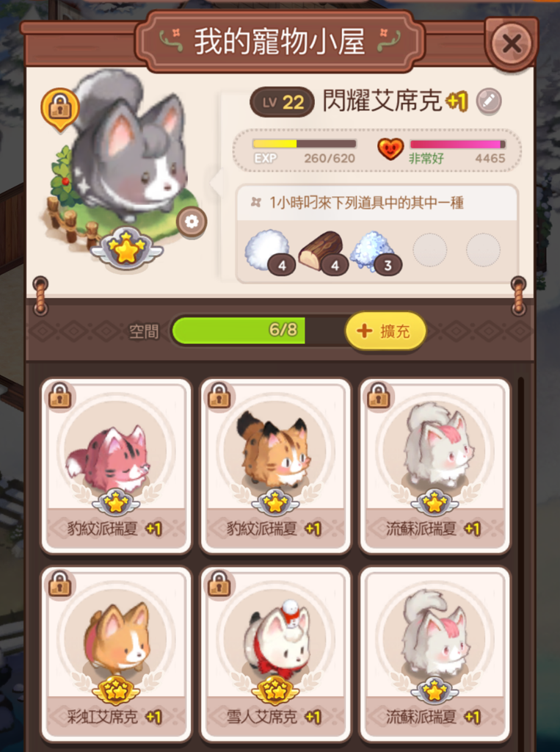Toggle lock on orange 豹紋派瑞夏 card
The image size is (560, 752).
coord(219,397)
